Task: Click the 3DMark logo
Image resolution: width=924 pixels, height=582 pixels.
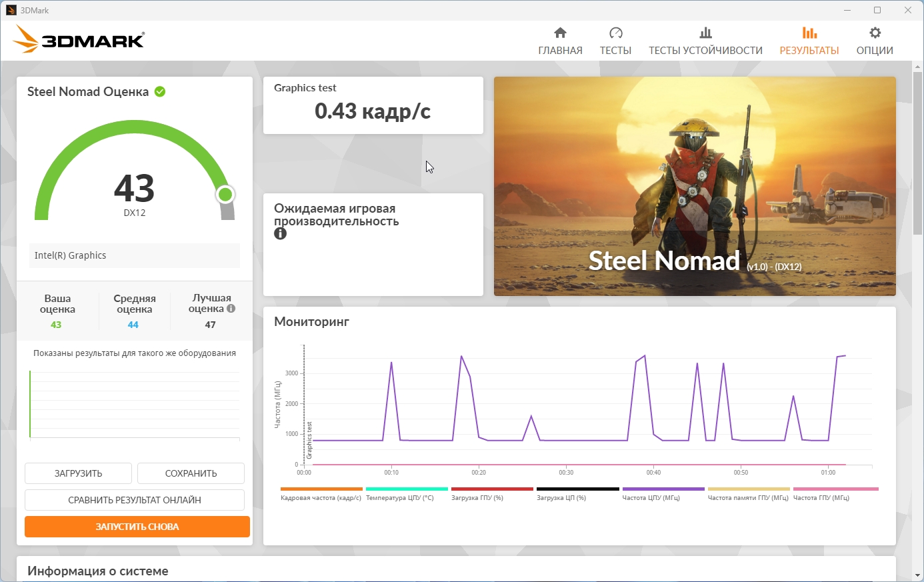Action: click(79, 39)
